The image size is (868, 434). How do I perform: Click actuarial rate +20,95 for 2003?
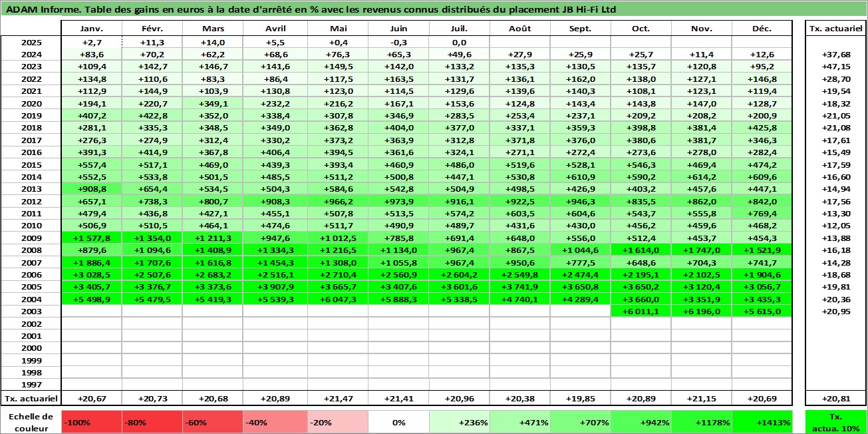[836, 312]
